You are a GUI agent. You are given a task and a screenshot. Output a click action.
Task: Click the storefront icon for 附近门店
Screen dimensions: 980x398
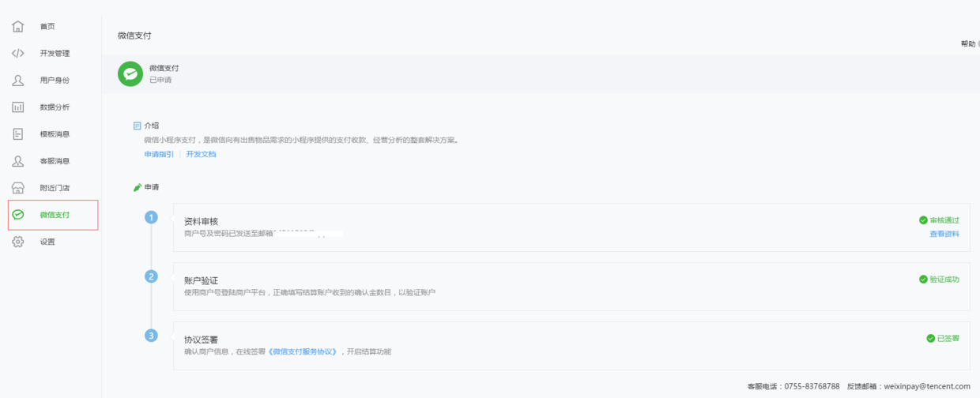pos(18,187)
